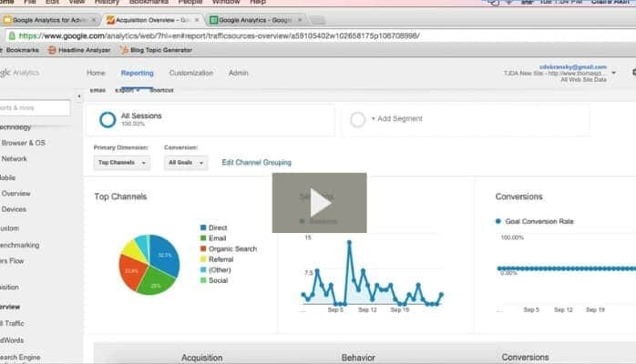Open the Customization tab
This screenshot has height=364, width=636.
click(x=191, y=73)
